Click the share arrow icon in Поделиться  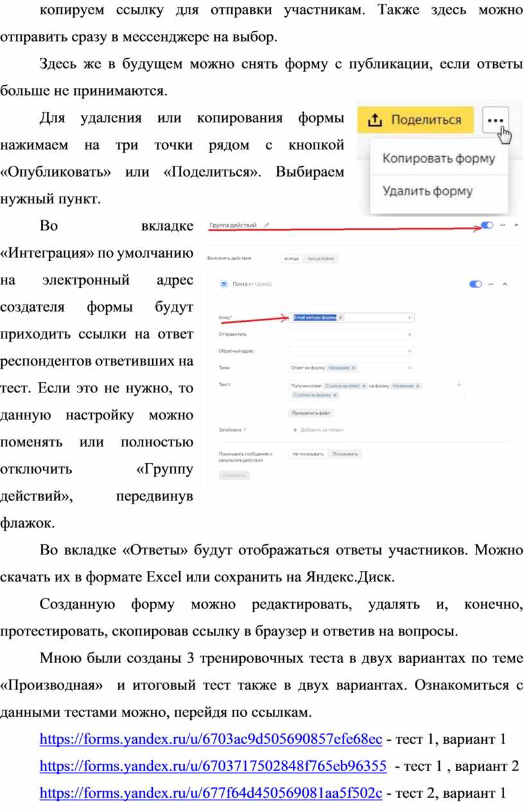(376, 120)
